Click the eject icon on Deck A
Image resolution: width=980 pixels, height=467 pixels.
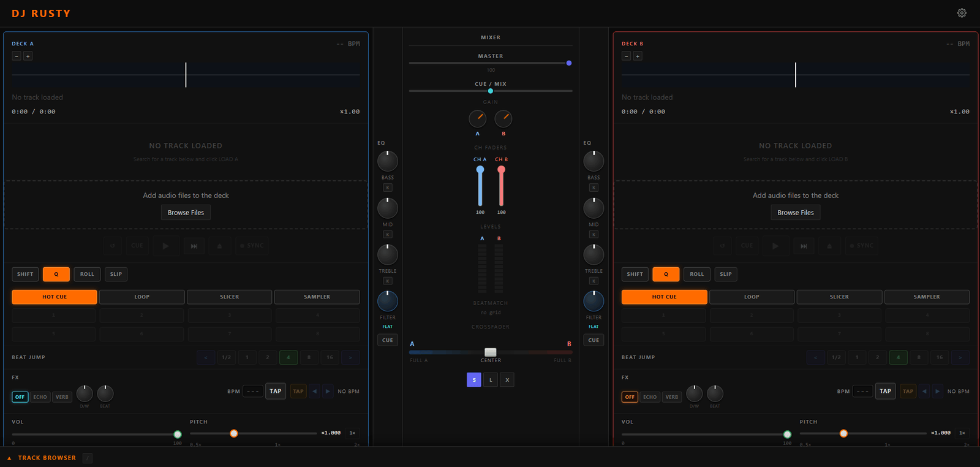tap(219, 246)
